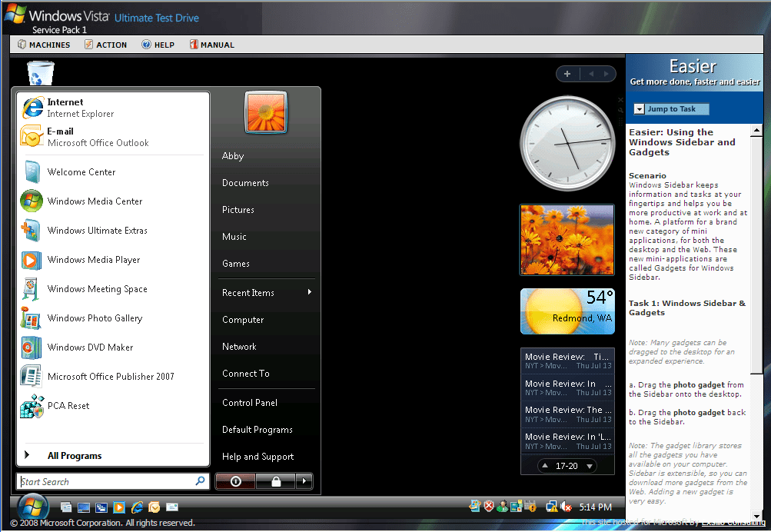This screenshot has height=532, width=771.
Task: Open the Welcome Center
Action: (x=113, y=172)
